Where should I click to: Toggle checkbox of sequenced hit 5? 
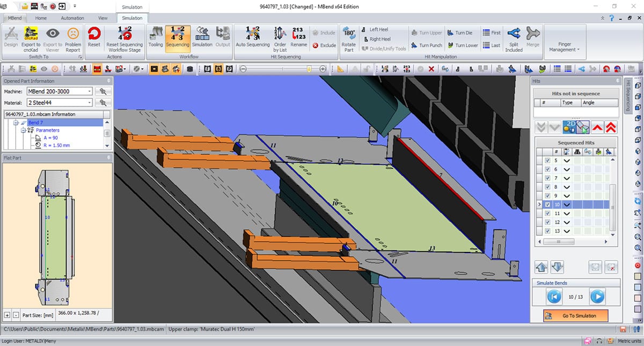click(x=547, y=161)
